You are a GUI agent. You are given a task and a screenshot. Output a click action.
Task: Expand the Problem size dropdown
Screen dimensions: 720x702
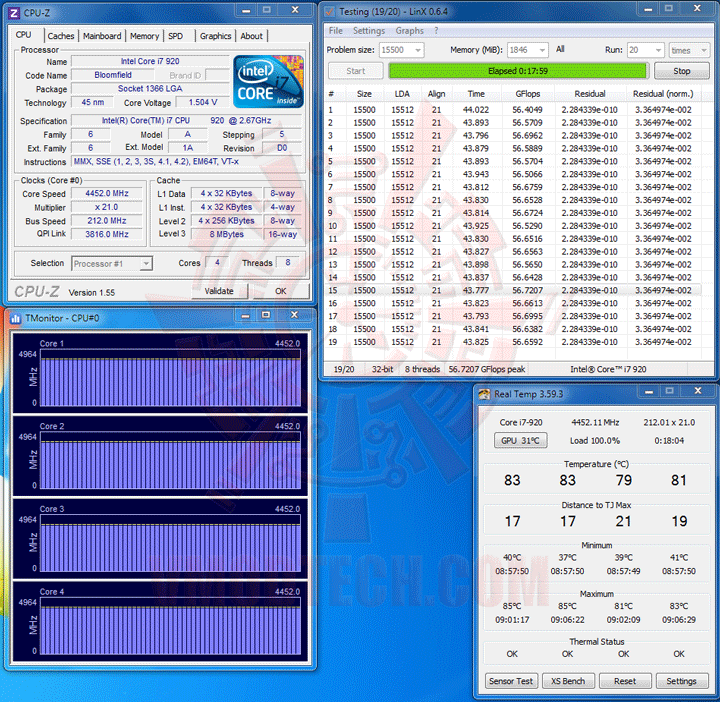(x=418, y=50)
